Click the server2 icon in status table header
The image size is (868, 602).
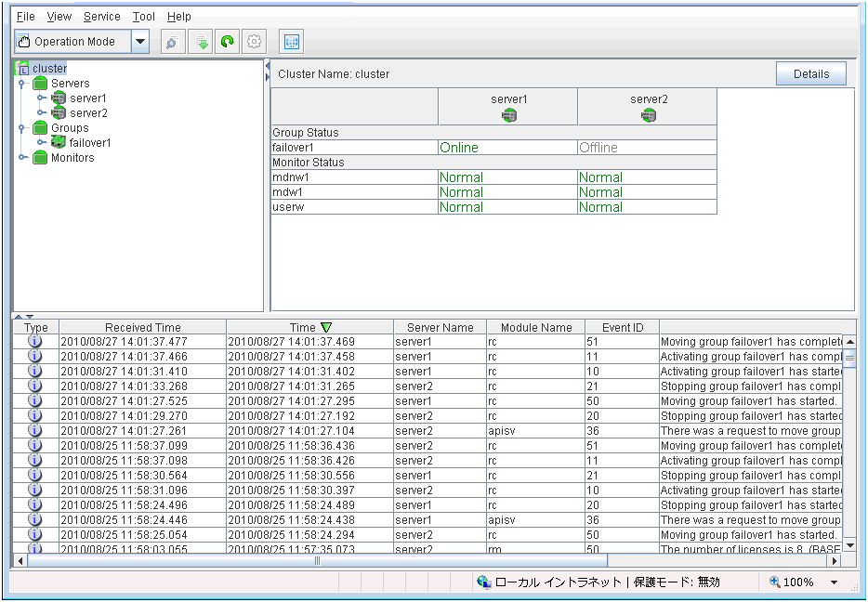648,115
